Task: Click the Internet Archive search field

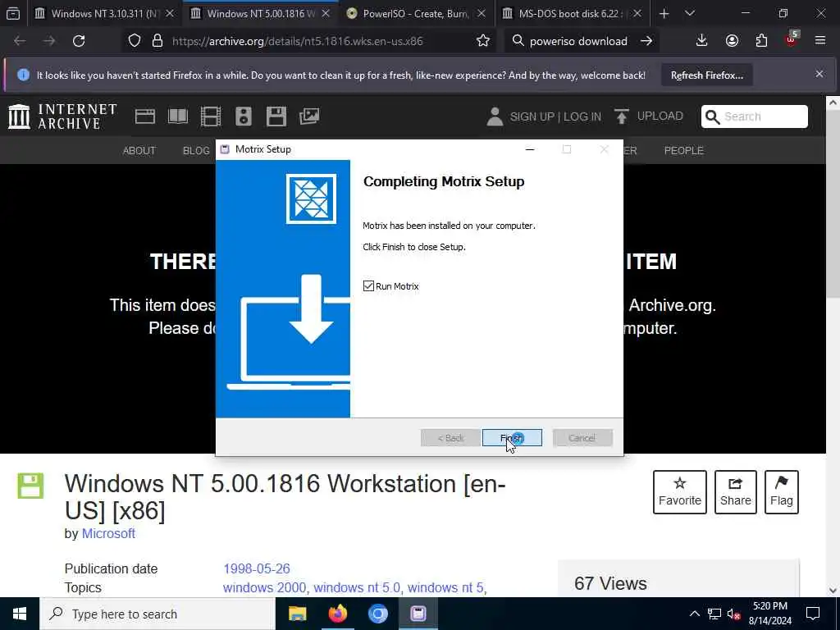Action: tap(755, 116)
